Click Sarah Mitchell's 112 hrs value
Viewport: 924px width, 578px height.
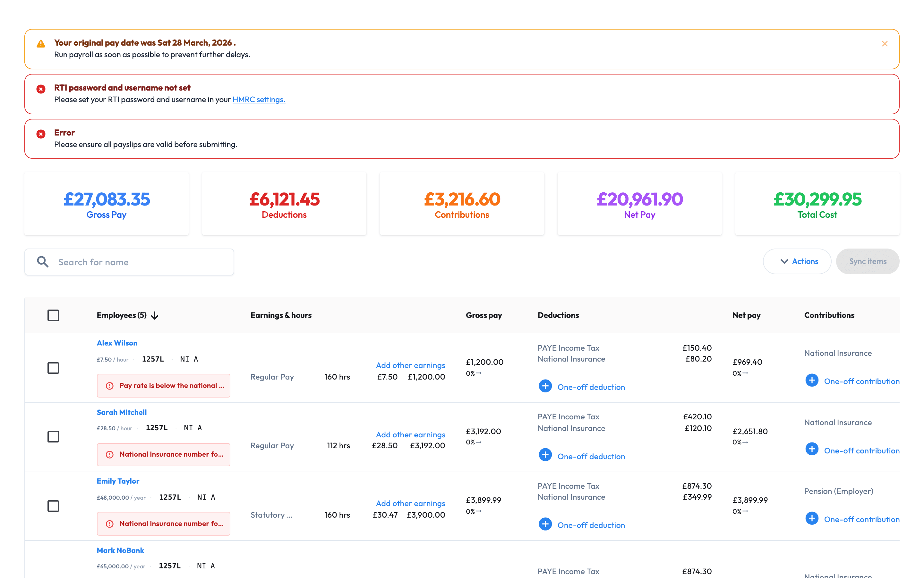click(338, 445)
